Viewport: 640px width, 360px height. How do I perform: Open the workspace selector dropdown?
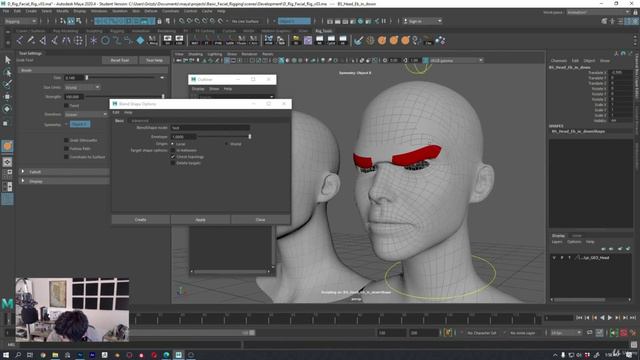pos(598,13)
